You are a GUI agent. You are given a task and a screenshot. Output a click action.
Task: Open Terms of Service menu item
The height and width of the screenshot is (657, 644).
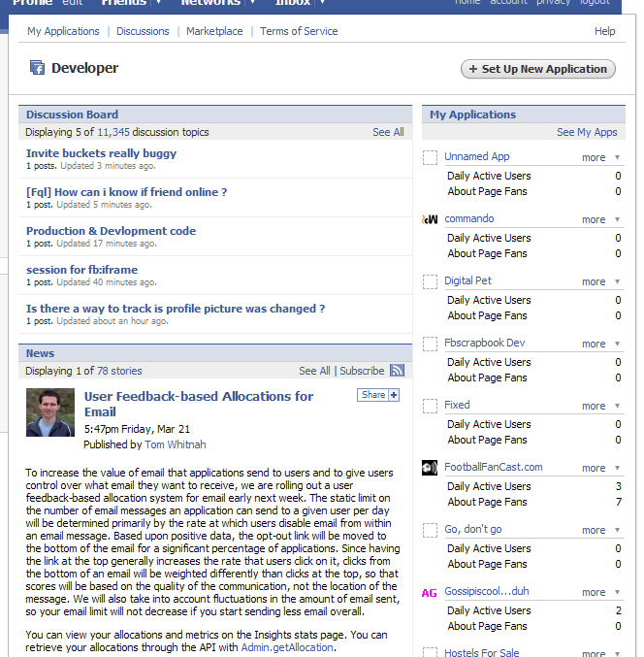297,31
